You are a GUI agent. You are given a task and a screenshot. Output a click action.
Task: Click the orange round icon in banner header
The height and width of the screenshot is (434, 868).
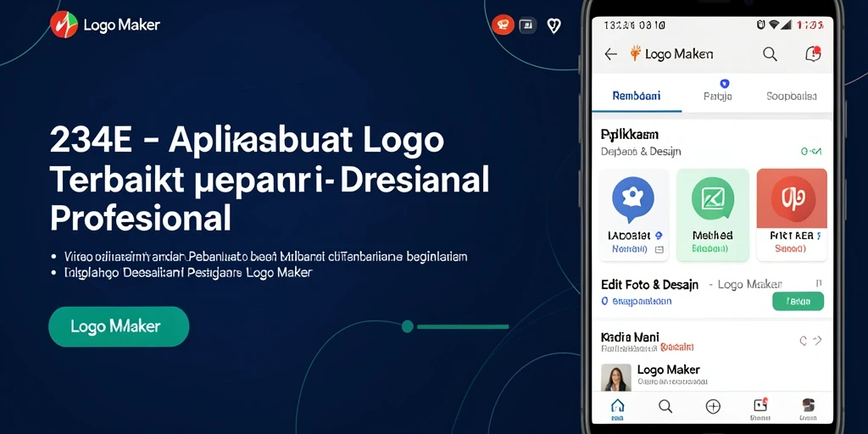pyautogui.click(x=503, y=25)
